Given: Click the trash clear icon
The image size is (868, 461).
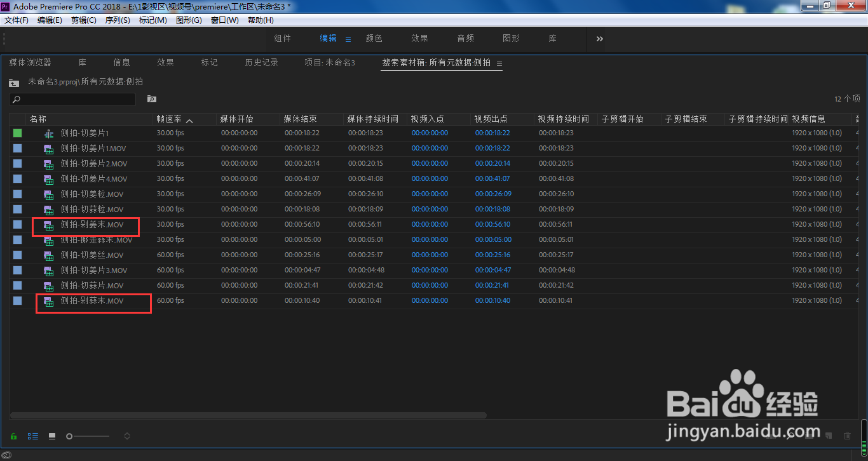Looking at the screenshot, I should [847, 436].
